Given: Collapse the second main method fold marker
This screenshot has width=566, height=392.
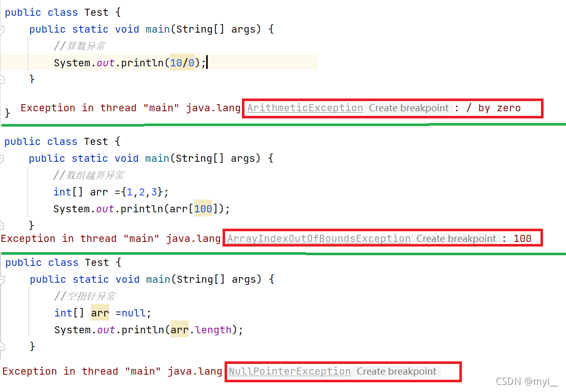Looking at the screenshot, I should click(2, 159).
